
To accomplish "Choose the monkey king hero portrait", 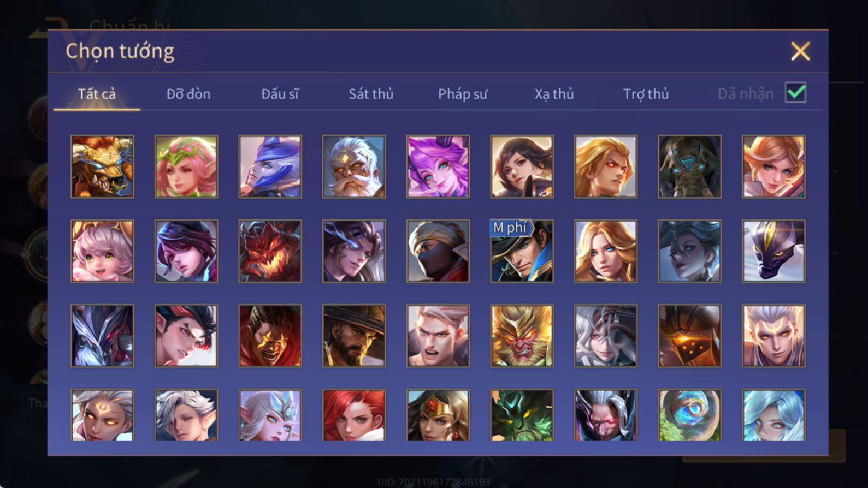I will point(522,336).
